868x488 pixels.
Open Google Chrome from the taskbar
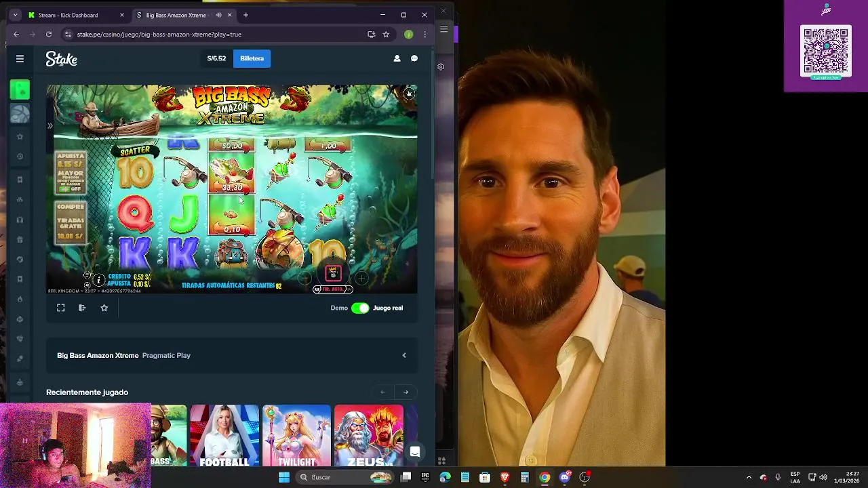[545, 477]
